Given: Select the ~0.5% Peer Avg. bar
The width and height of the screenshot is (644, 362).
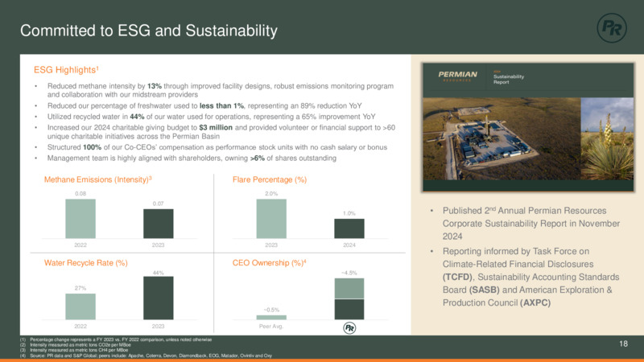Looking at the screenshot, I should pos(271,317).
